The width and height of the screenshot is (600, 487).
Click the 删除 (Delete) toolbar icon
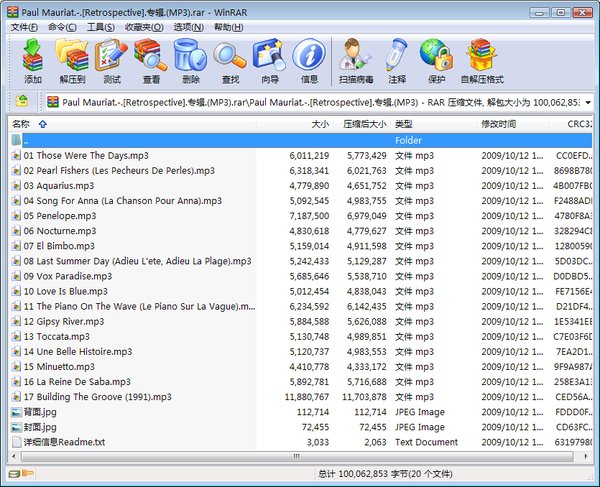(190, 55)
